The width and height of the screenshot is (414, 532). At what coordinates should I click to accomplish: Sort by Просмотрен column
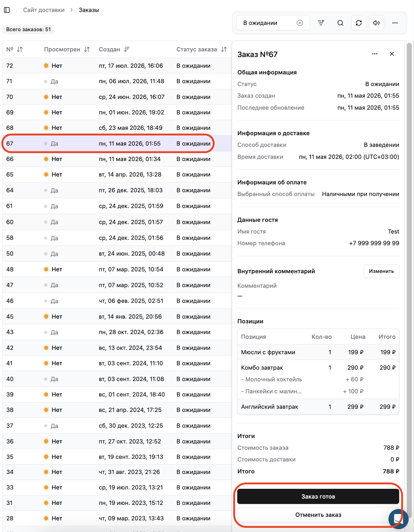(87, 49)
